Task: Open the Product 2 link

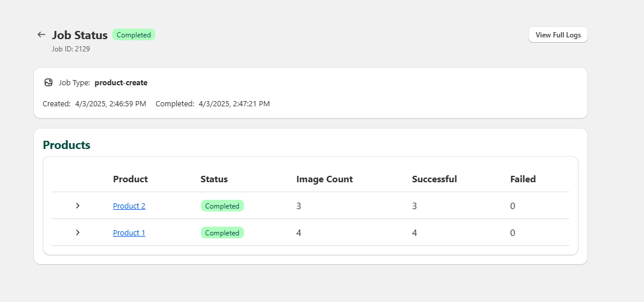Action: coord(129,206)
